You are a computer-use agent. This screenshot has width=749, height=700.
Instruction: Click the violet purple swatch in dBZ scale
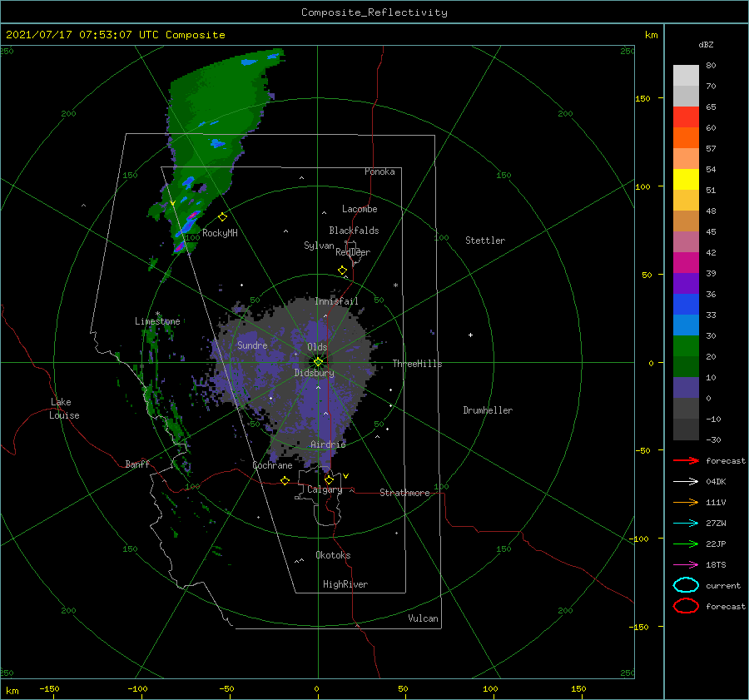click(x=686, y=283)
